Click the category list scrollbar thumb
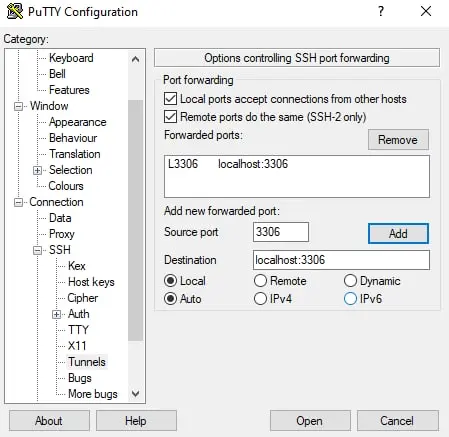The width and height of the screenshot is (449, 437). (135, 220)
